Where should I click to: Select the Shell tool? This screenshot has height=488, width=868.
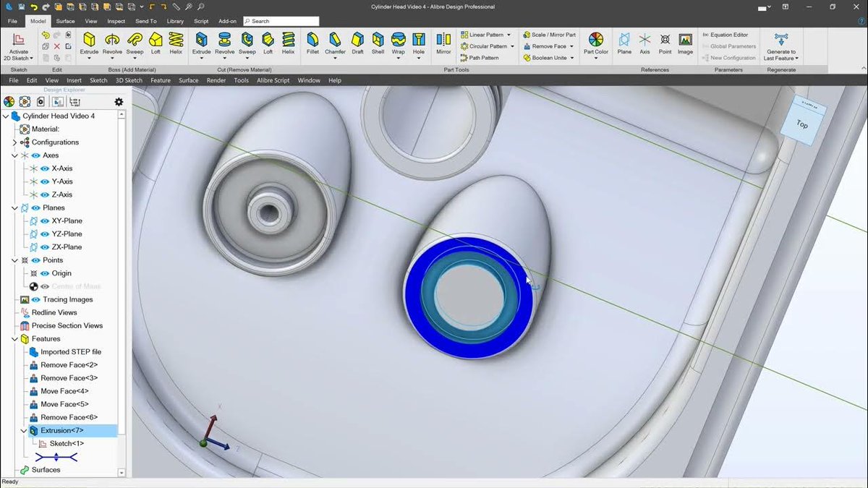pyautogui.click(x=378, y=43)
